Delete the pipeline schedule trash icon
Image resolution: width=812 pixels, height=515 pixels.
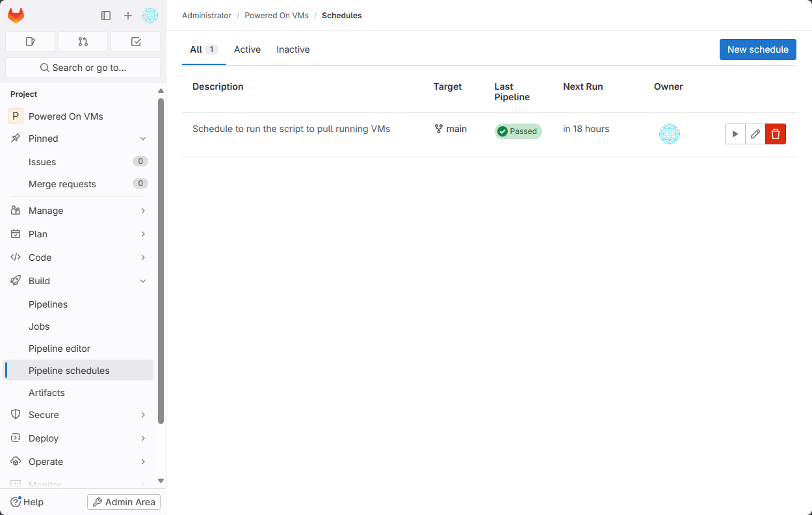[x=776, y=134]
